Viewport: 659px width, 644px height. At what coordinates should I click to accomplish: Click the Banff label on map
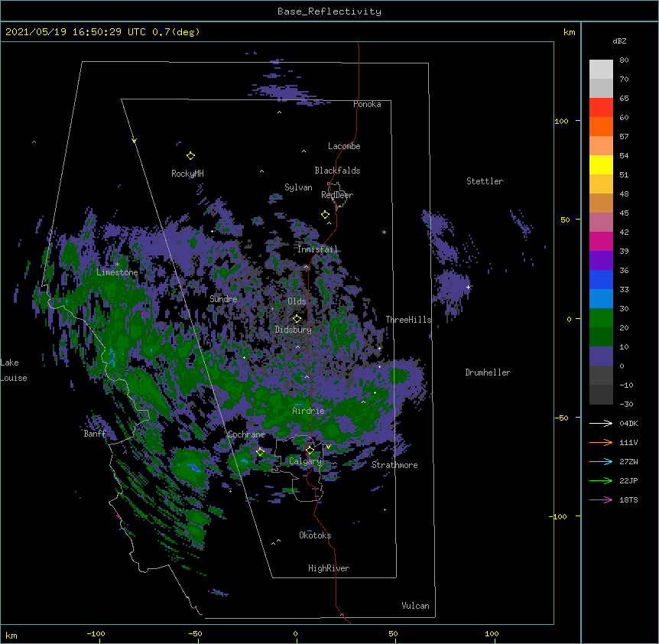point(95,434)
